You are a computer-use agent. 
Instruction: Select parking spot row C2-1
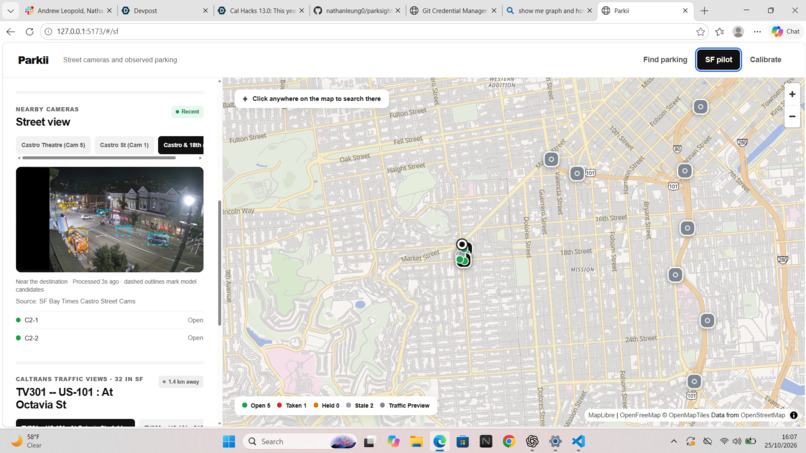click(x=109, y=320)
